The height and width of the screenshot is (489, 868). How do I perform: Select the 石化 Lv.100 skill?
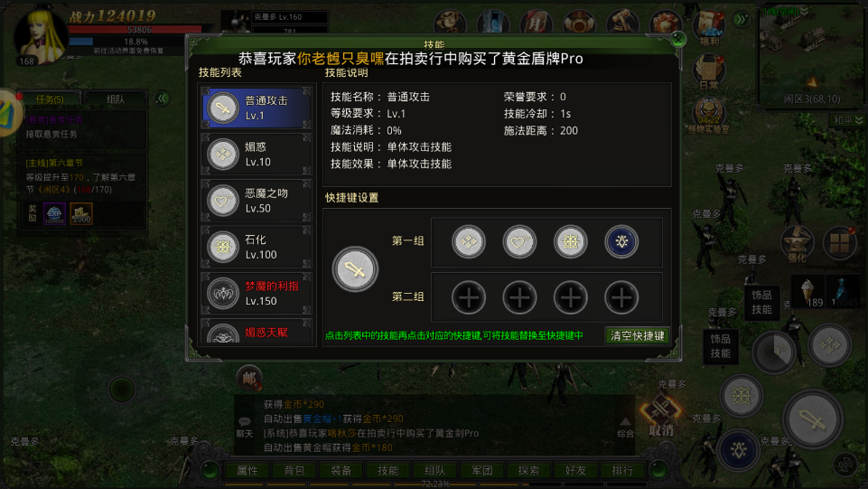tap(256, 247)
